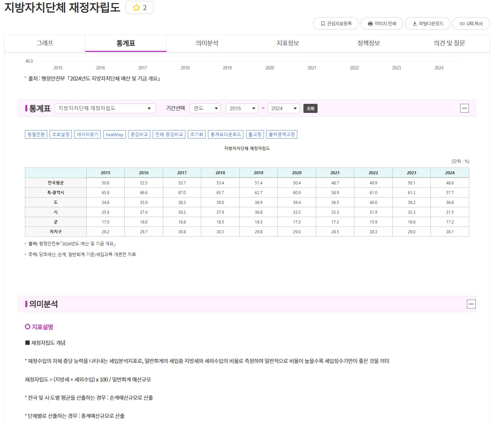
Task: Select the 특·광역시 row header
Action: click(x=56, y=192)
